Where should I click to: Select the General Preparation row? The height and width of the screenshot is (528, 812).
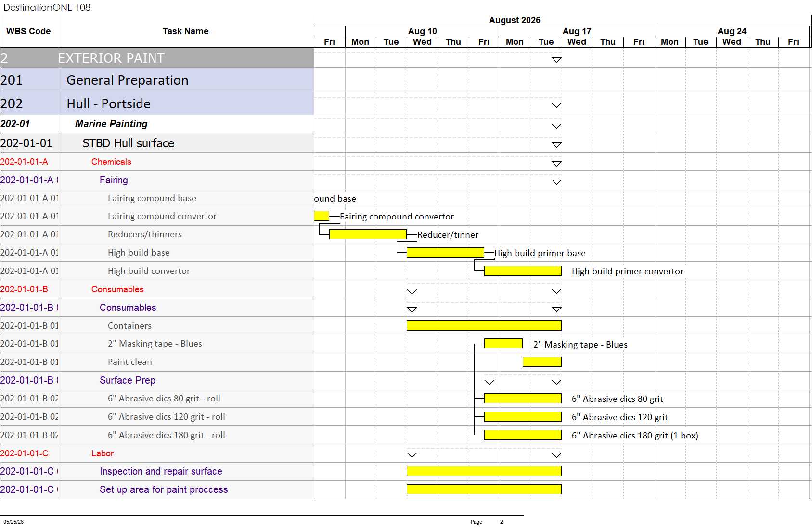click(157, 80)
